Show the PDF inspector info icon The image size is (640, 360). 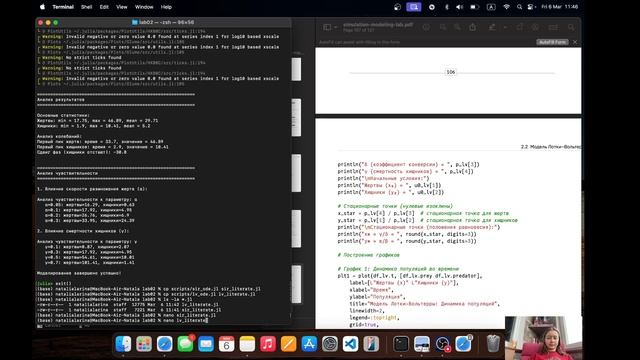[x=426, y=27]
